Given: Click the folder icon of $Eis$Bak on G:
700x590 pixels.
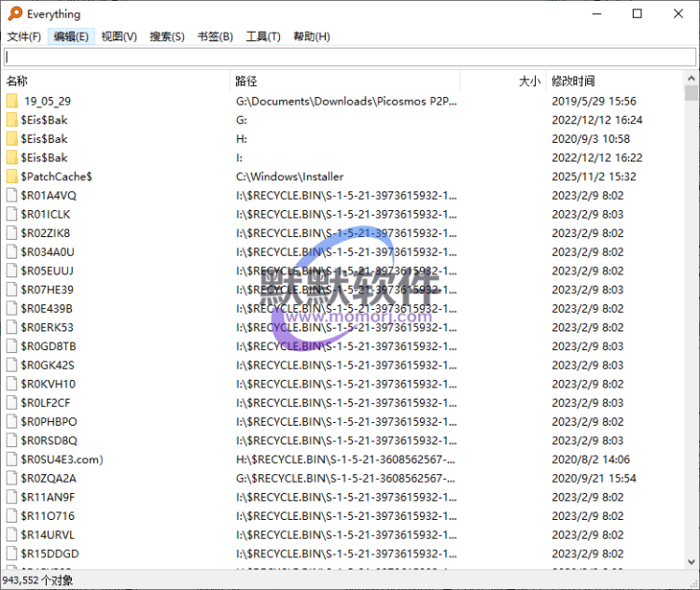Looking at the screenshot, I should [12, 119].
